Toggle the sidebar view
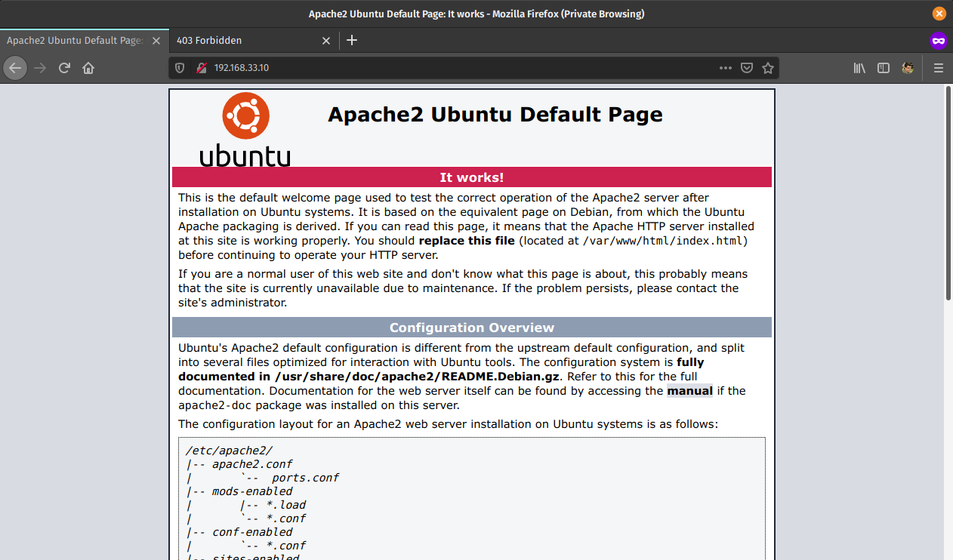 point(884,68)
